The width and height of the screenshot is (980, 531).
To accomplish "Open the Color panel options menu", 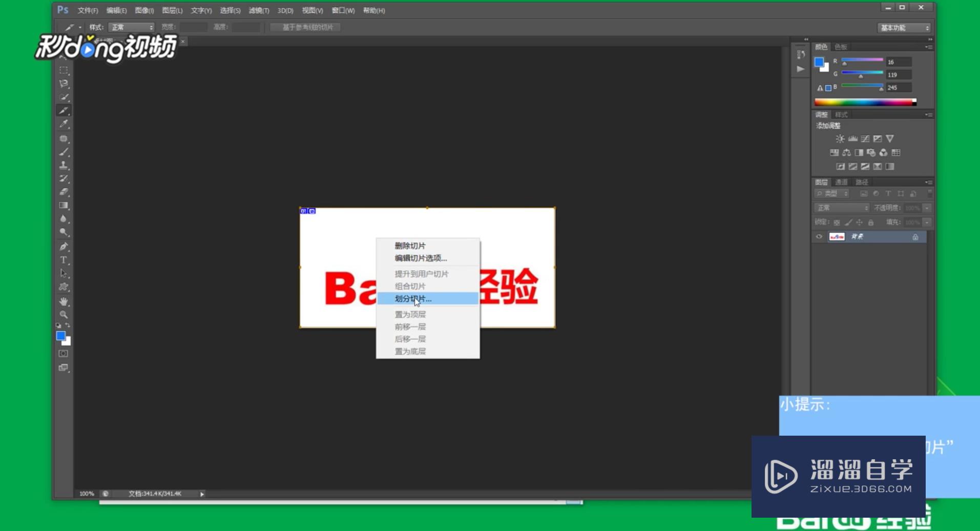I will [929, 47].
